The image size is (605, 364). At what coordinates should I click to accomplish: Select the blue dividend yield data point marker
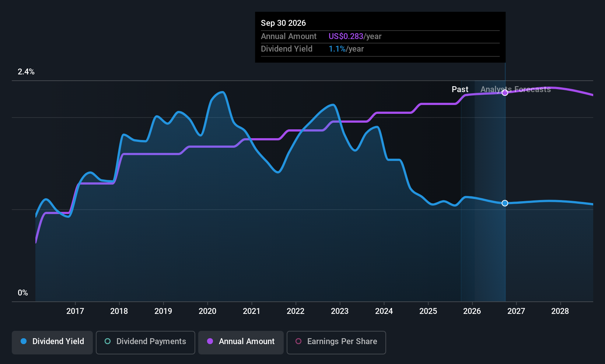(505, 203)
